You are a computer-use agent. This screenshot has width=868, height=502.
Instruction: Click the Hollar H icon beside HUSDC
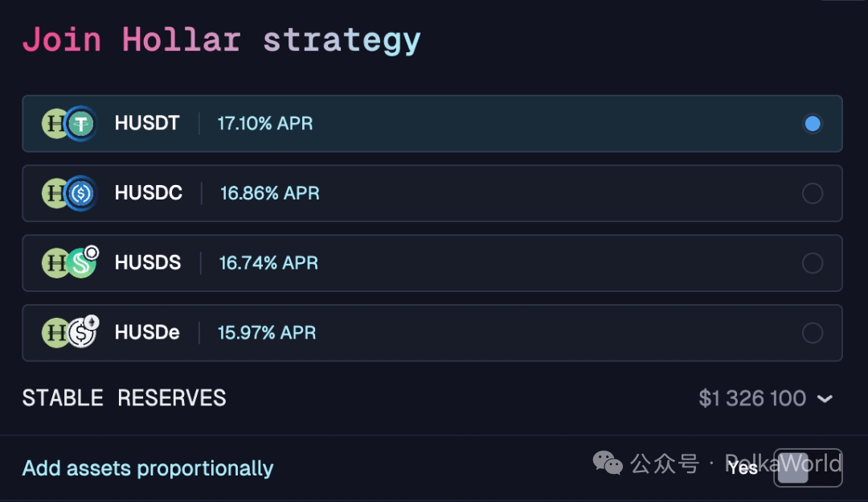(x=55, y=193)
